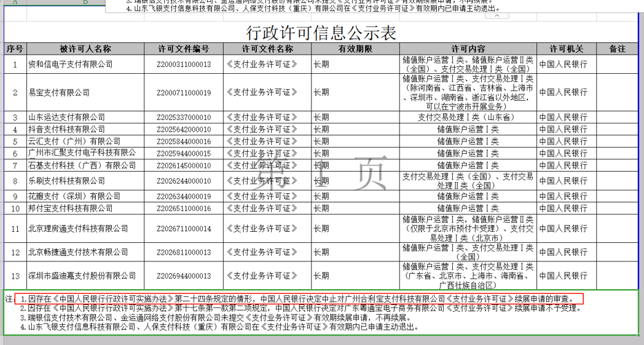Select 许可内容 cell in 乐刷支付 row
Viewport: 644px width, 345px height.
click(468, 181)
